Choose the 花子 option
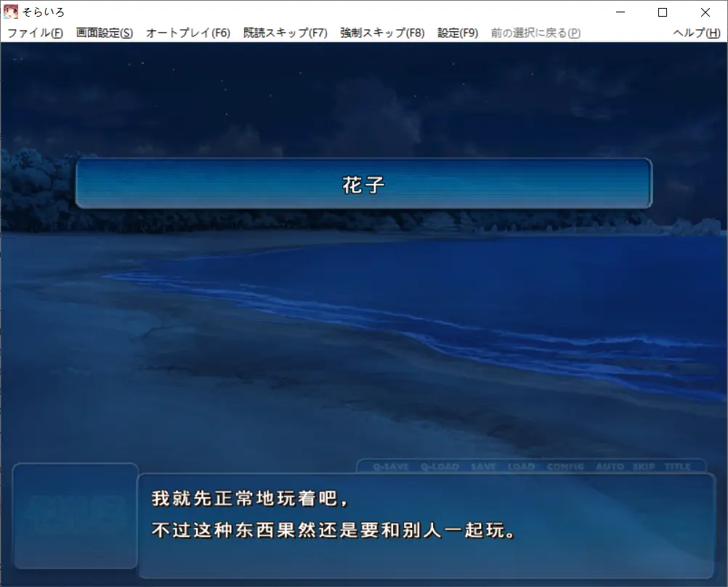The height and width of the screenshot is (587, 728). point(364,183)
